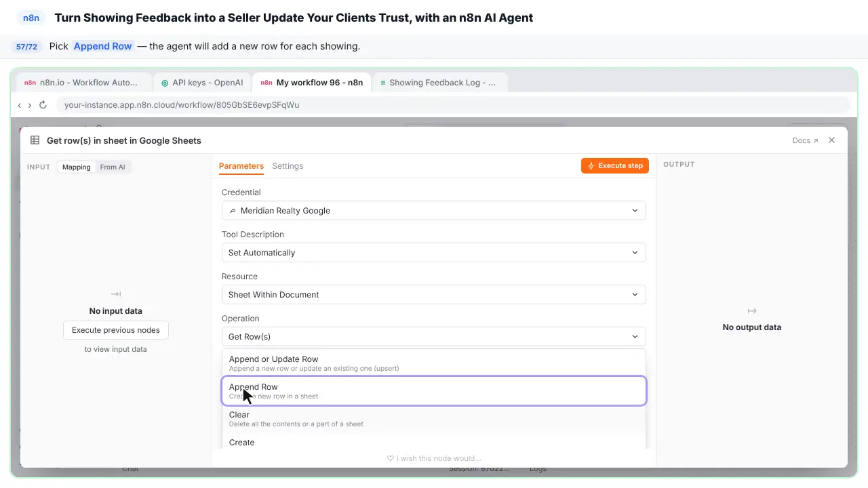
Task: Open the Settings tab
Action: (288, 166)
